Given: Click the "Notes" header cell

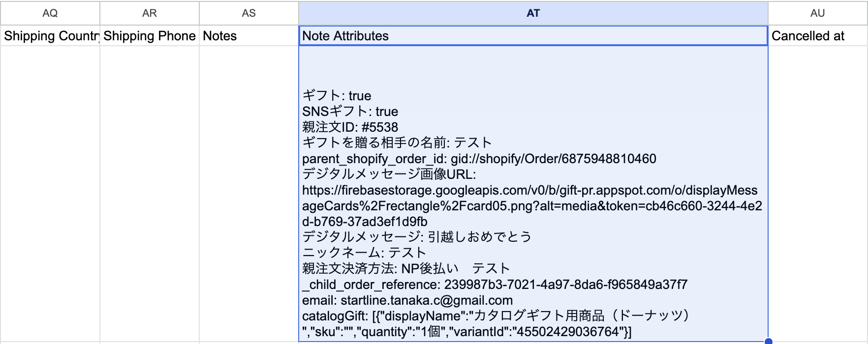Looking at the screenshot, I should [248, 36].
